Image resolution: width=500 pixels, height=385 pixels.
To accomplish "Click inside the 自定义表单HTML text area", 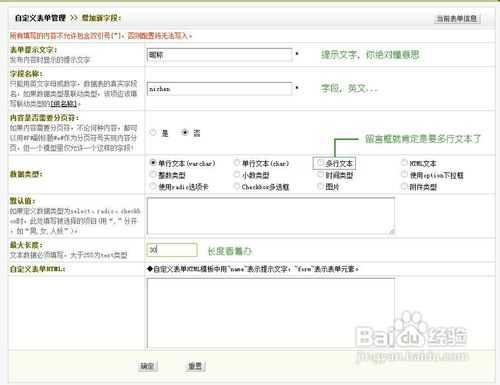I will click(271, 313).
